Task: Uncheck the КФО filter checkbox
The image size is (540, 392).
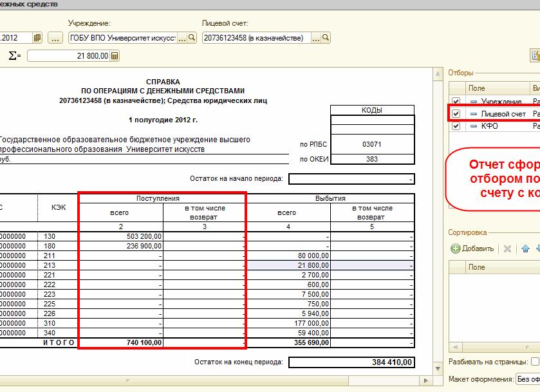Action: [456, 126]
